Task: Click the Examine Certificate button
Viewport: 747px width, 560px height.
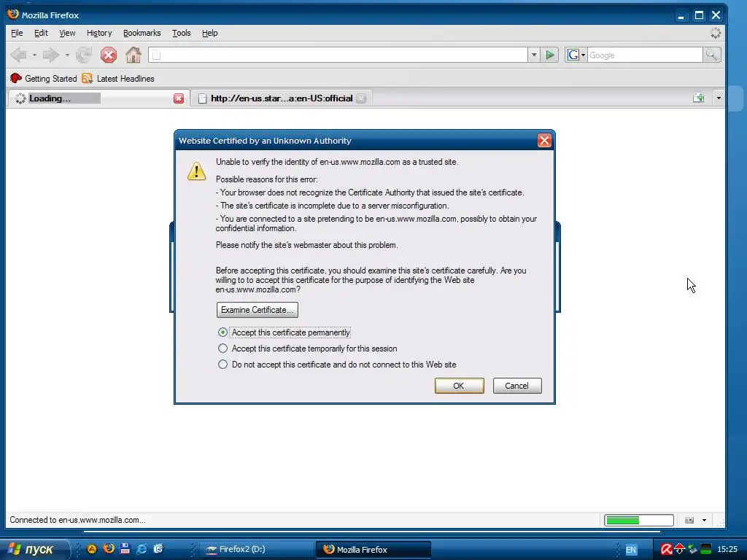Action: (x=258, y=310)
